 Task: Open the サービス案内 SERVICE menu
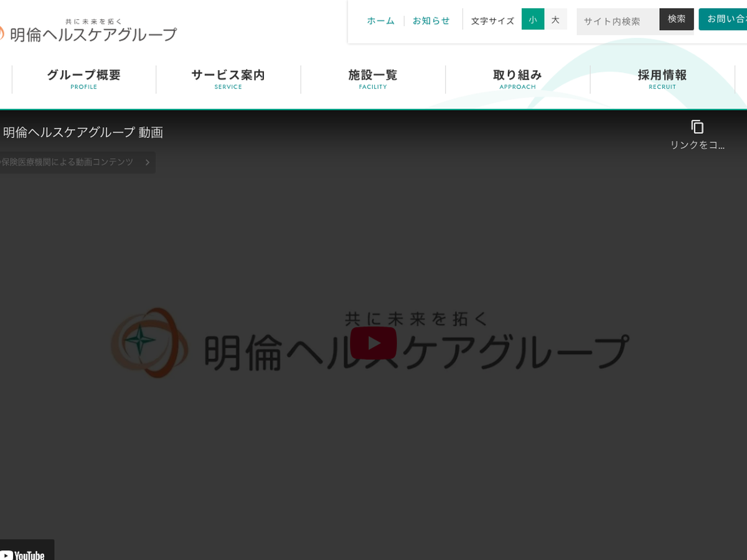pos(228,79)
